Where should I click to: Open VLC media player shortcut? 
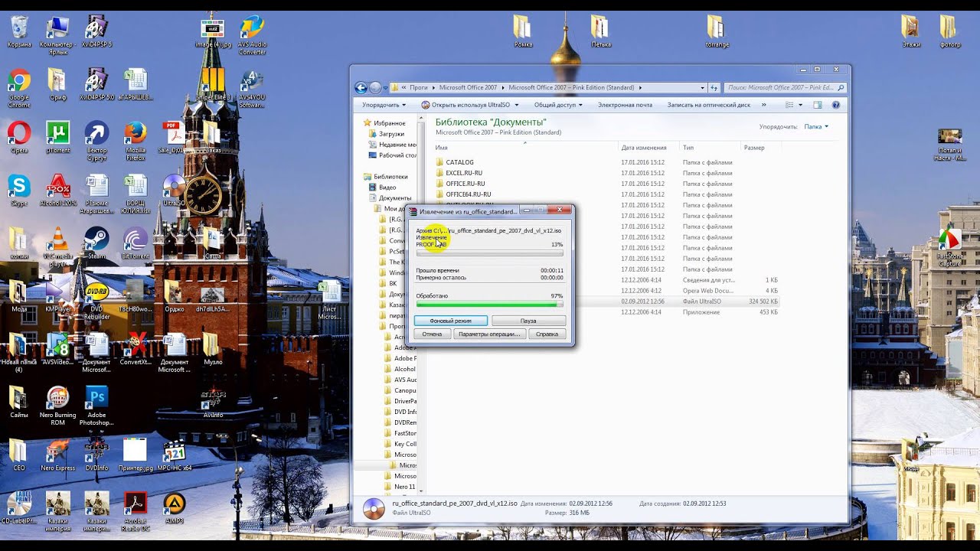(58, 246)
